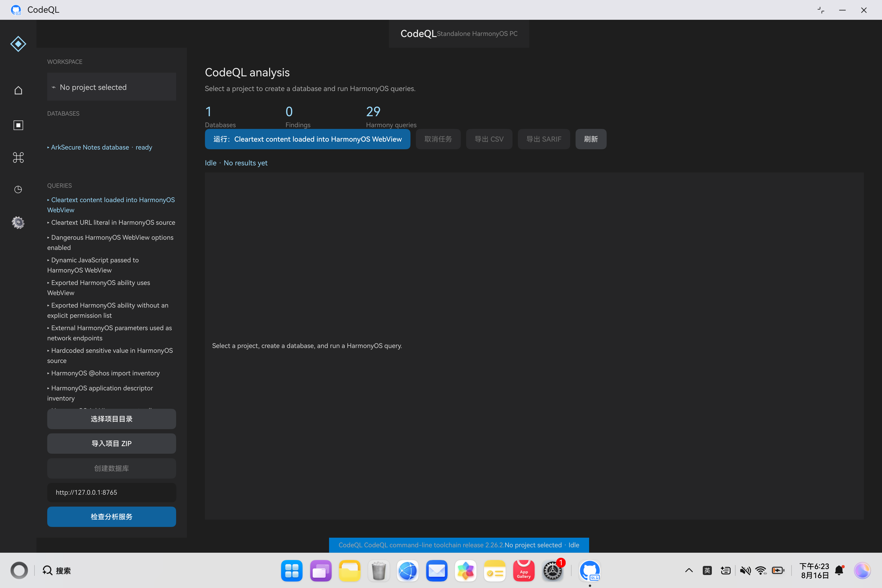Click the Harmony queries count of 29
This screenshot has width=882, height=588.
(373, 111)
